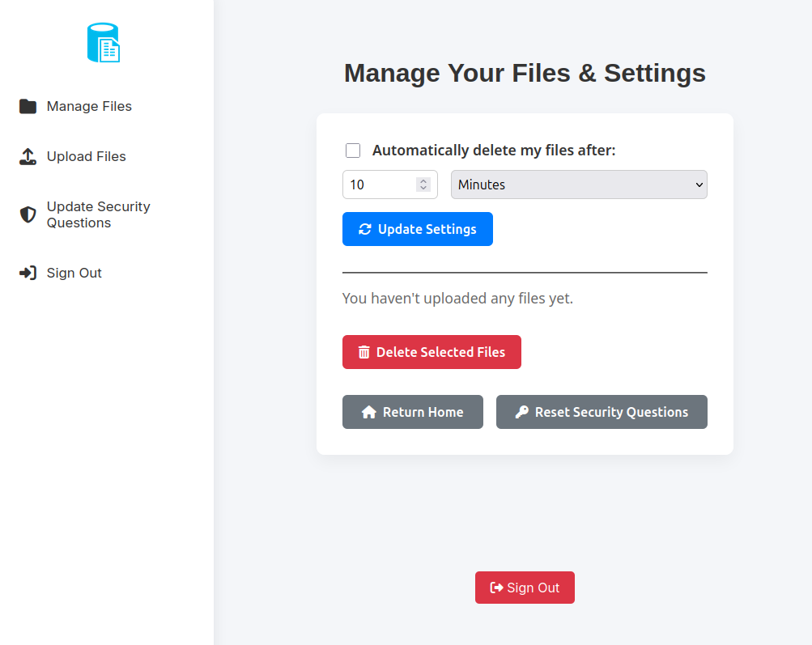Go to Upload Files in the sidebar
The width and height of the screenshot is (812, 645).
(87, 156)
